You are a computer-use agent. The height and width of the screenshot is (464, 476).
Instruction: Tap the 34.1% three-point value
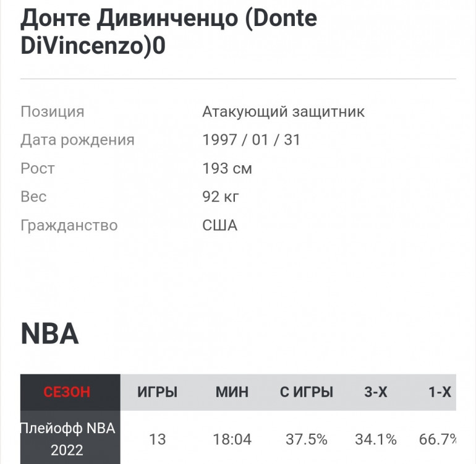pyautogui.click(x=375, y=439)
